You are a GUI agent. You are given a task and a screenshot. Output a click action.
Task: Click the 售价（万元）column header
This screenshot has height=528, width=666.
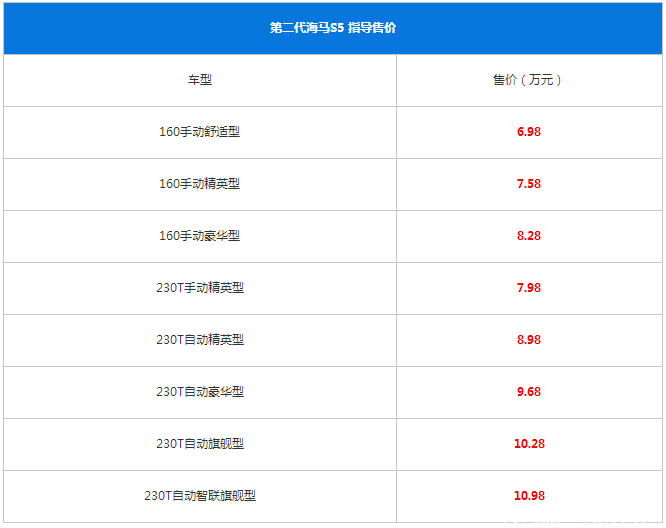529,80
